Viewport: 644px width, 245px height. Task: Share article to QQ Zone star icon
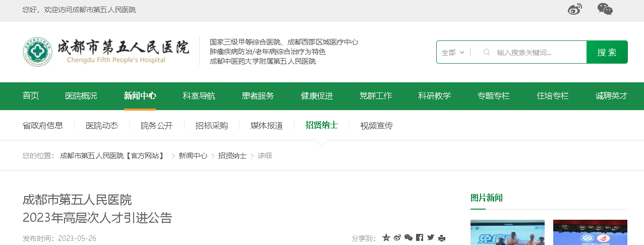click(x=386, y=237)
